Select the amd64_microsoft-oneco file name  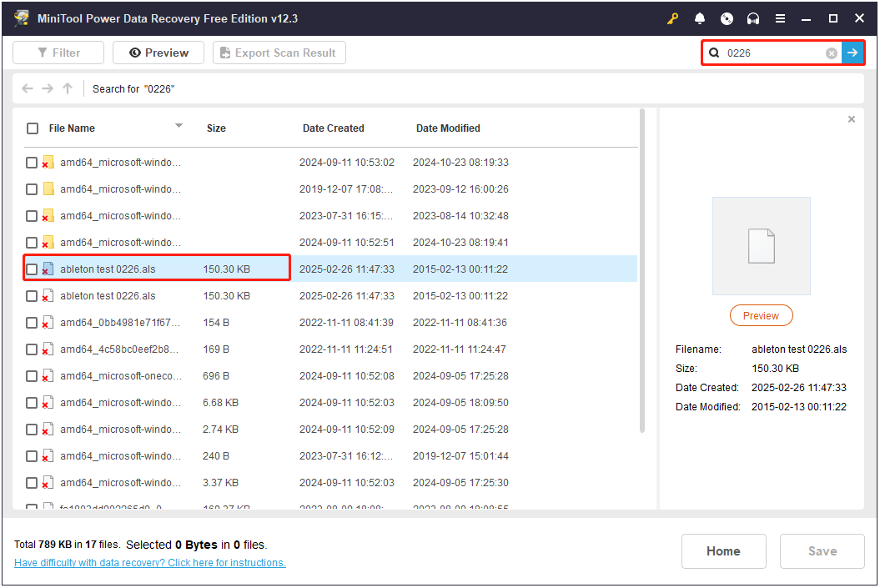click(x=121, y=376)
